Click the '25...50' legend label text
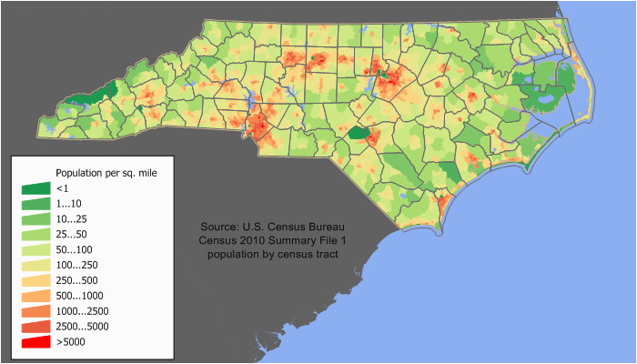This screenshot has height=364, width=637. point(73,235)
